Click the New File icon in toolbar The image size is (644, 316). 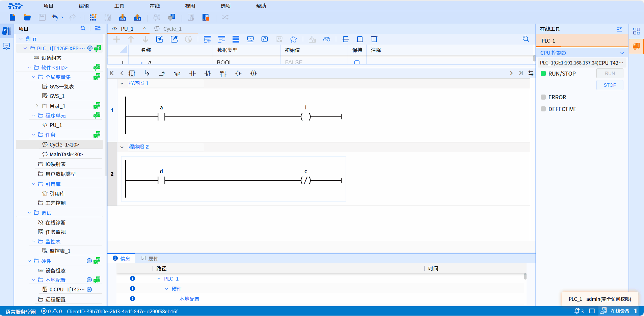click(12, 17)
